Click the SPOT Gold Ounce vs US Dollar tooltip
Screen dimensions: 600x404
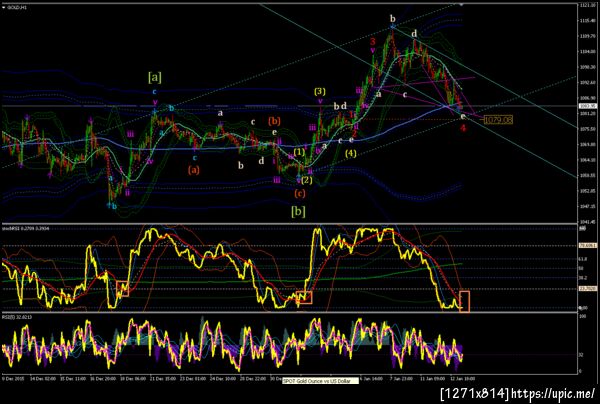point(320,381)
